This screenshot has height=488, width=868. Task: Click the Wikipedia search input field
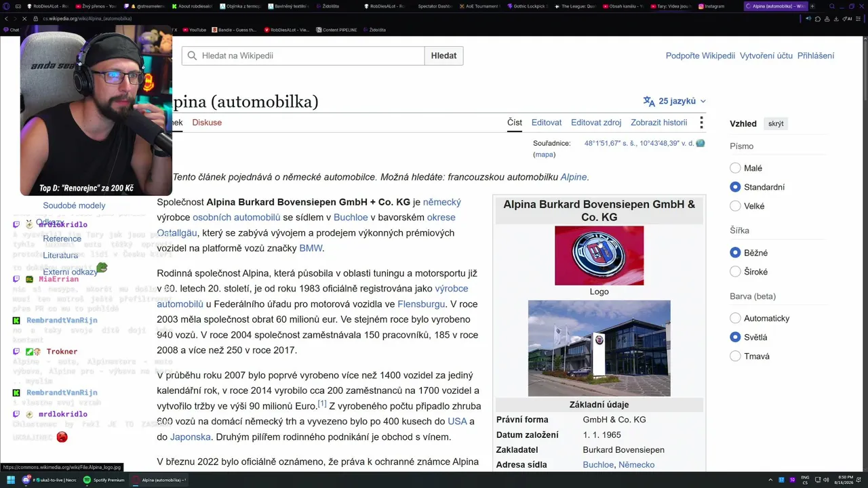[303, 56]
